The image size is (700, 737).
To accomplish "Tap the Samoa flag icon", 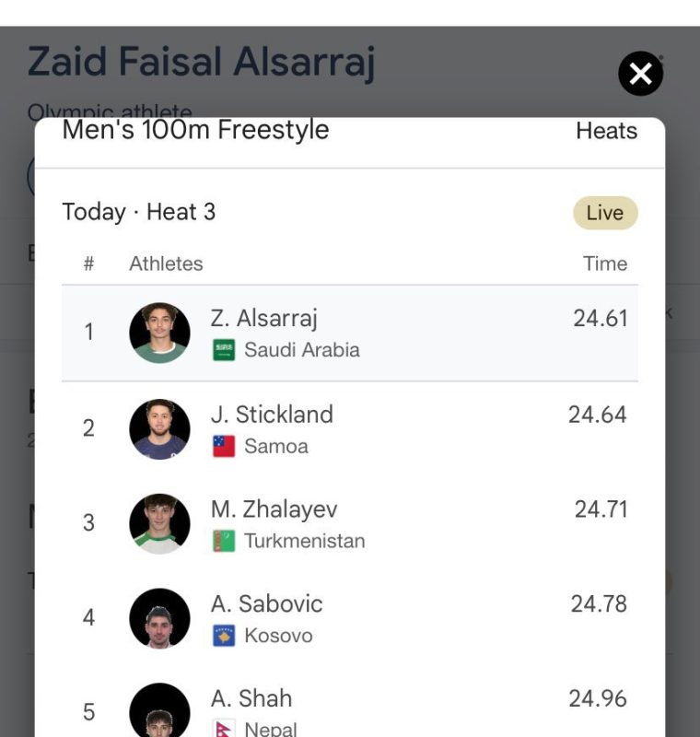I will click(224, 446).
